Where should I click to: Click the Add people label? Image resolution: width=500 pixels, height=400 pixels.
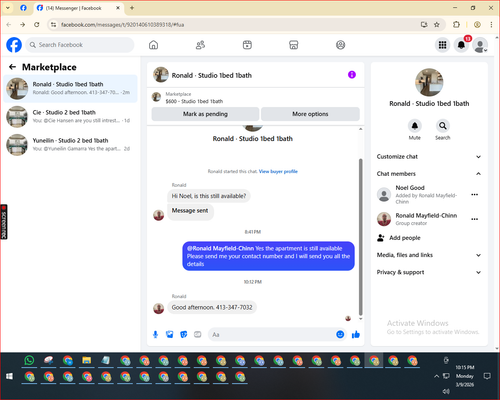tap(405, 238)
